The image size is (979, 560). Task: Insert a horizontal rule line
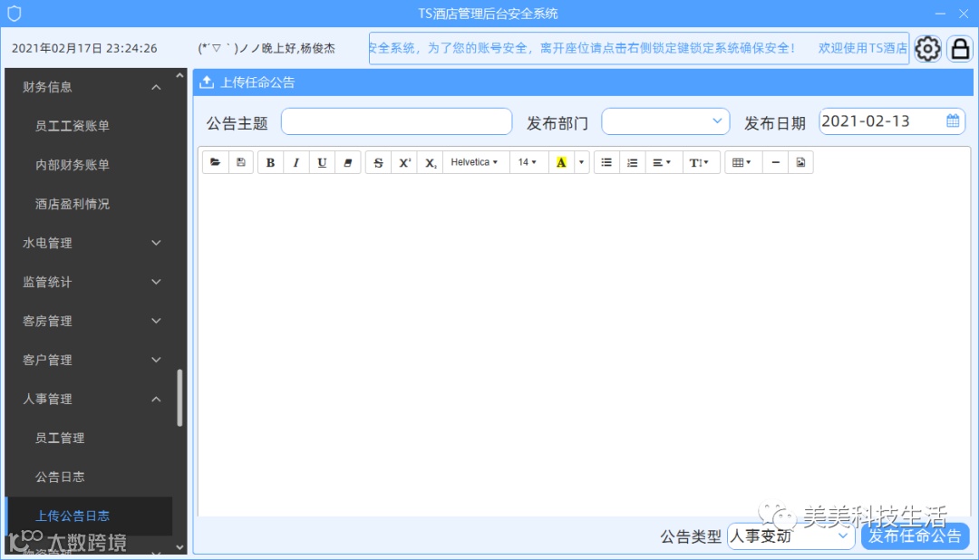(x=775, y=162)
